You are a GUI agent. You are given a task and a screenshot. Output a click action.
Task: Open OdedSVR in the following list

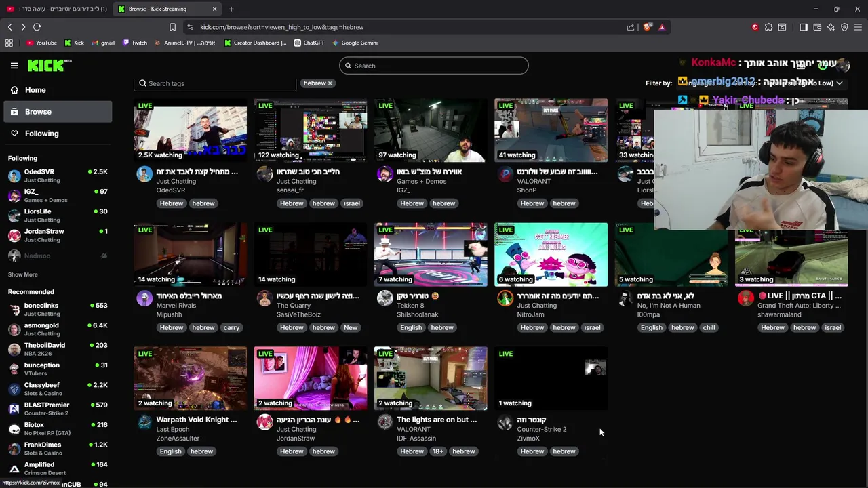point(58,176)
